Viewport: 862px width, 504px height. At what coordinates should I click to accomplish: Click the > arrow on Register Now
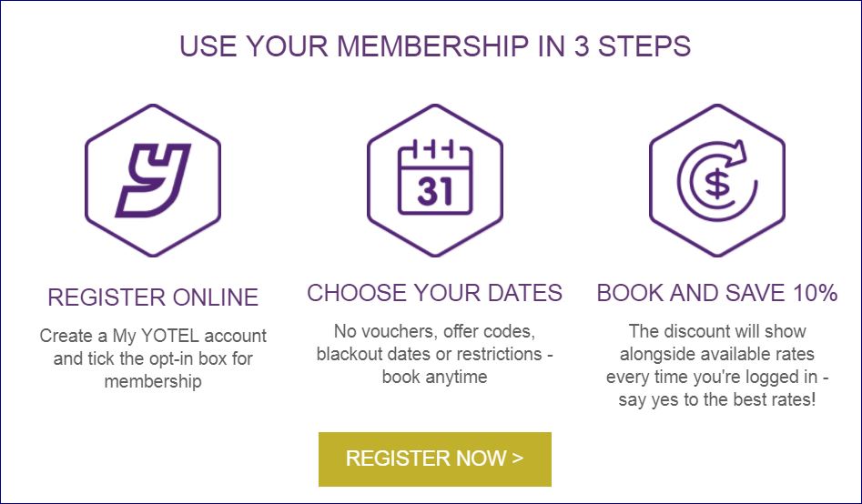(x=518, y=458)
